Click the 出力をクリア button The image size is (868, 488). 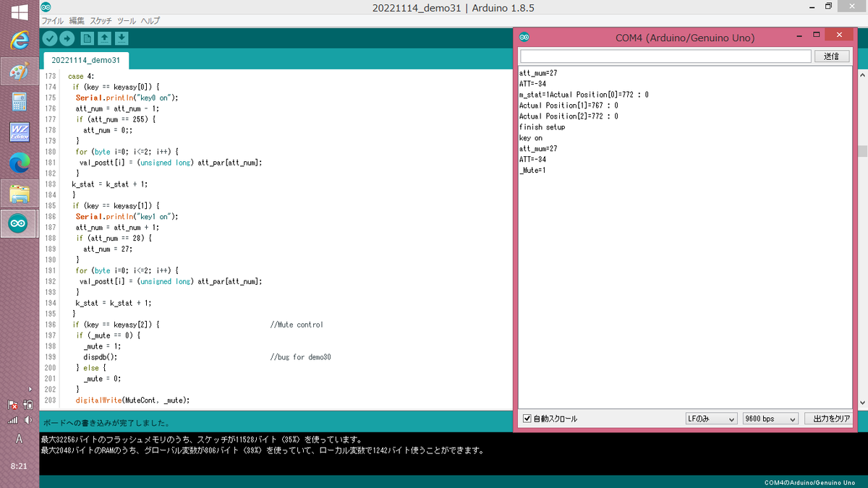[828, 419]
